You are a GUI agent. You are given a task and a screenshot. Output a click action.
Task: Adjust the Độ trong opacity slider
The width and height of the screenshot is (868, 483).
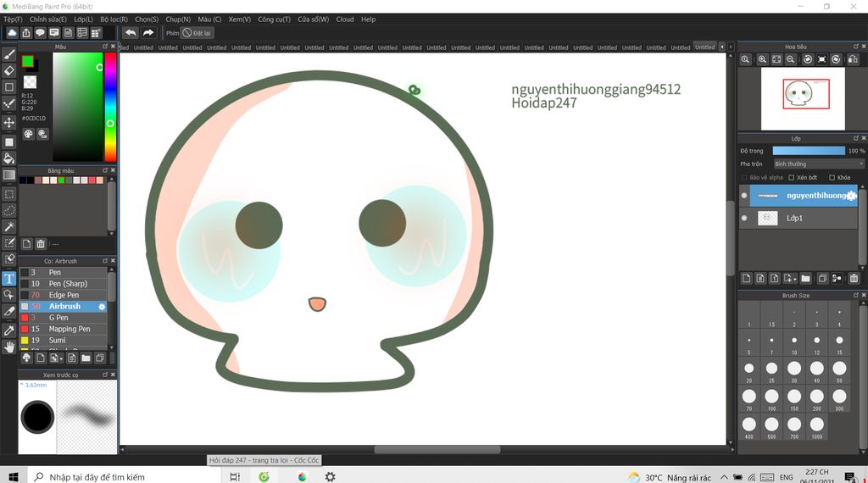[809, 151]
